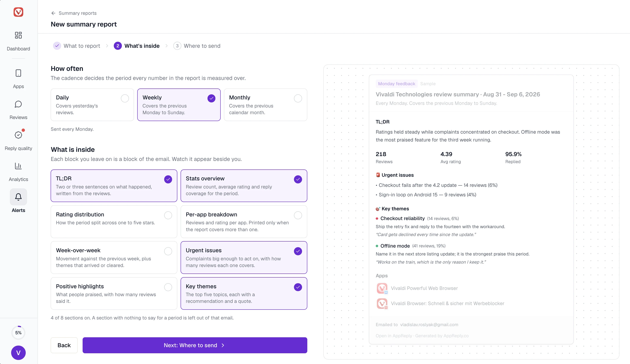
Task: Click Vivaldi Browser Schnell app icon
Action: [x=382, y=303]
